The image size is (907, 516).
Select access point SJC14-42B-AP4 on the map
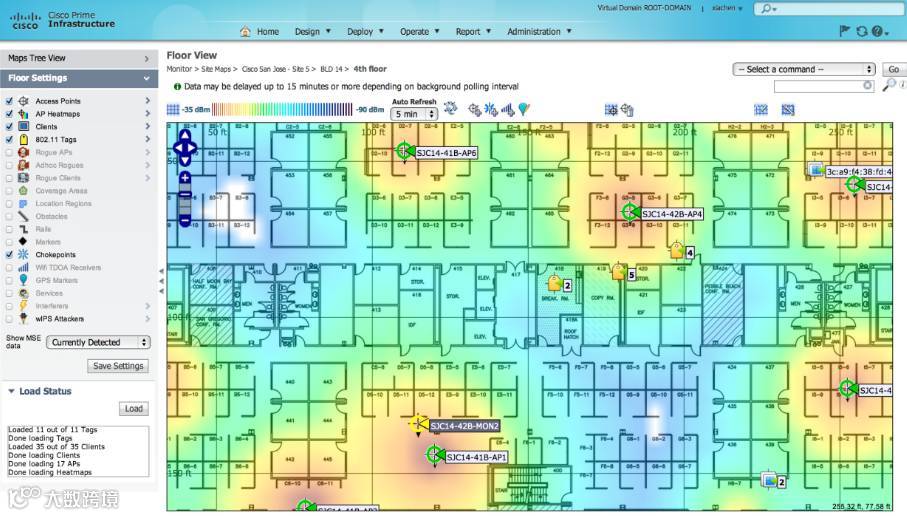point(630,212)
